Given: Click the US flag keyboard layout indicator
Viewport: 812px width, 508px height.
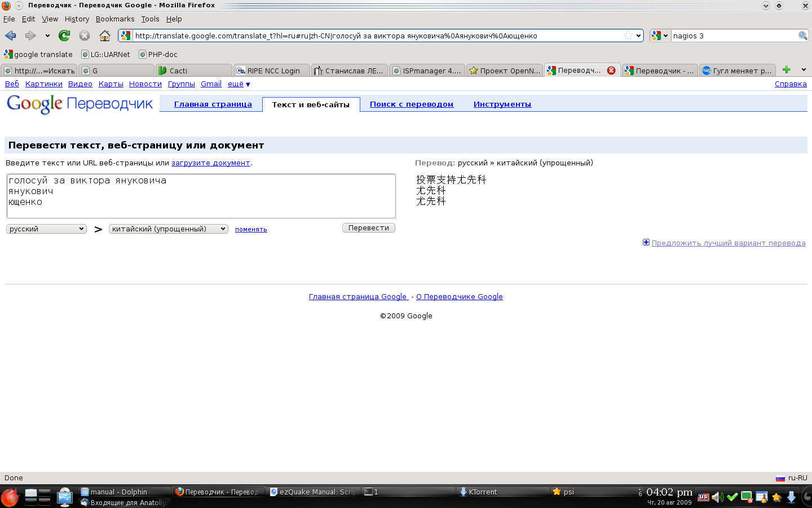Looking at the screenshot, I should [703, 497].
